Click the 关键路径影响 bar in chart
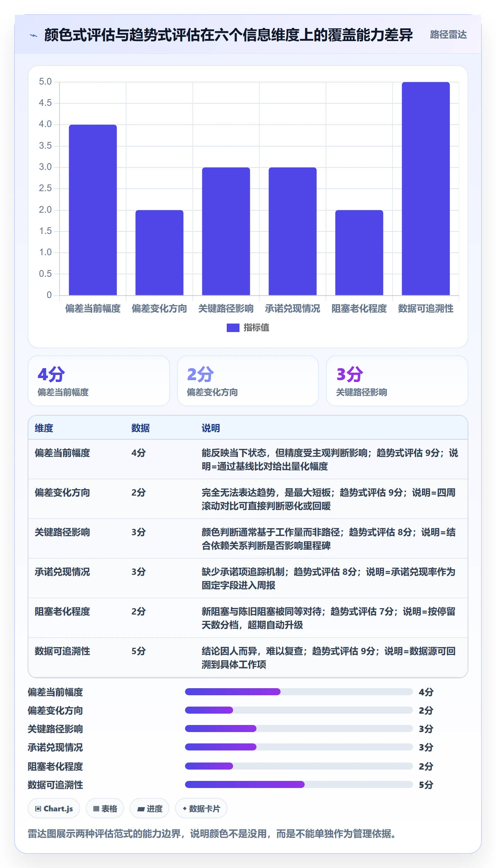Image resolution: width=496 pixels, height=868 pixels. click(226, 231)
